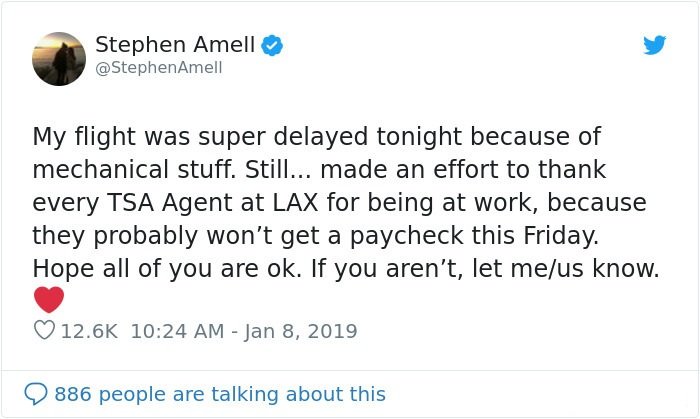Screen dimensions: 700x419
Task: Click the Twitter bird logo
Action: 654,45
